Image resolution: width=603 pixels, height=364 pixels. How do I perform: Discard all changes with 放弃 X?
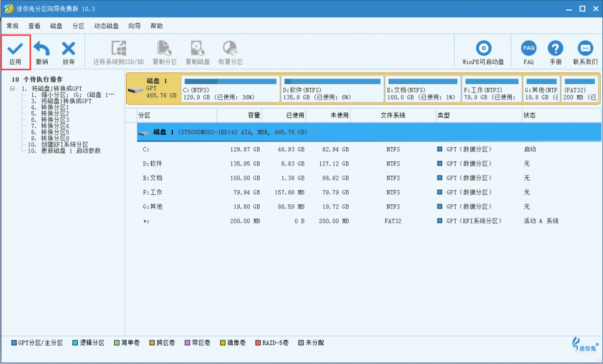pos(68,52)
